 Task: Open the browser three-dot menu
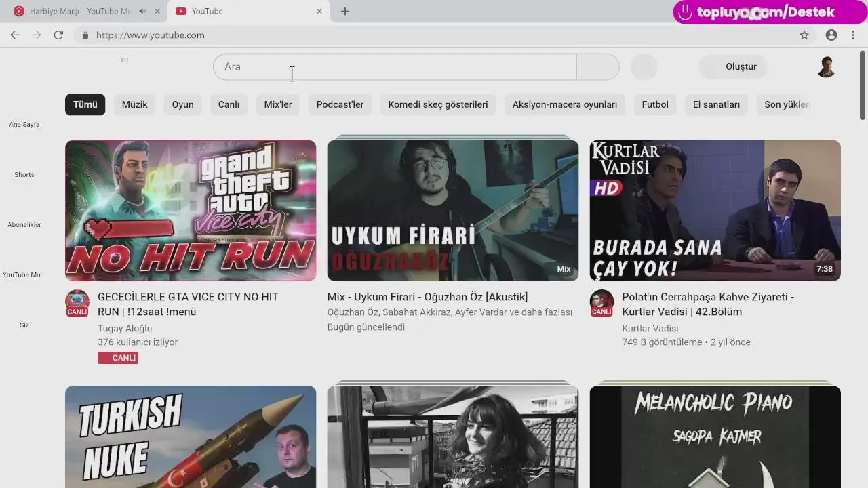tap(853, 35)
